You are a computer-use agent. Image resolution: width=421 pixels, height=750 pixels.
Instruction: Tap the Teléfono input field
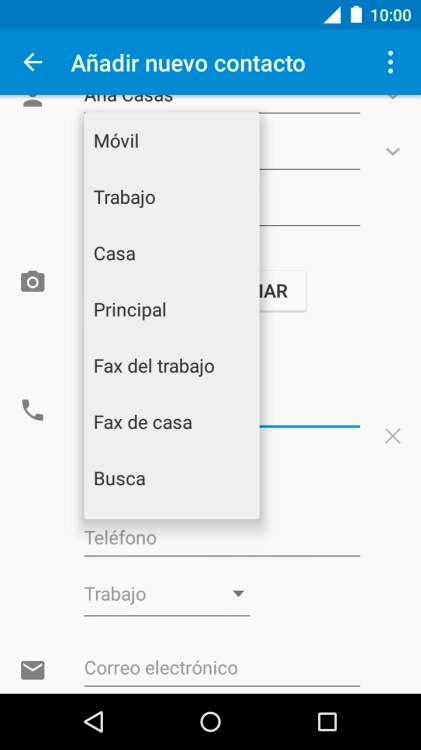pyautogui.click(x=222, y=539)
